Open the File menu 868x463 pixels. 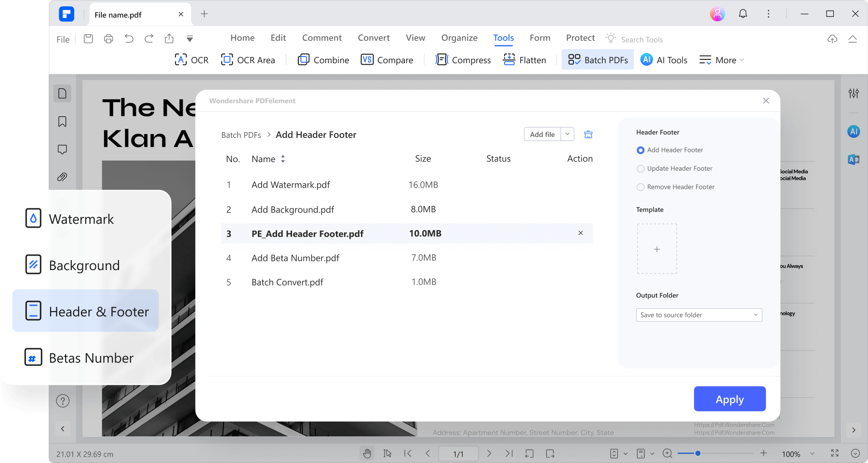pos(63,40)
